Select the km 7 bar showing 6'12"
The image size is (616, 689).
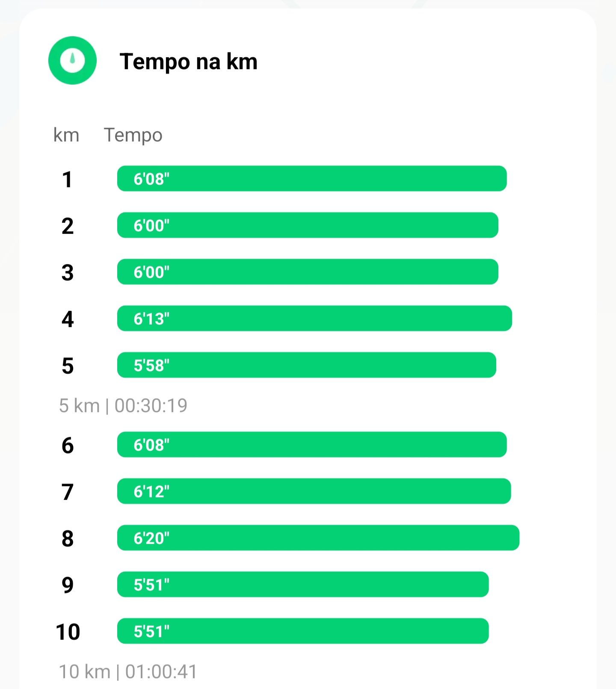pos(314,491)
